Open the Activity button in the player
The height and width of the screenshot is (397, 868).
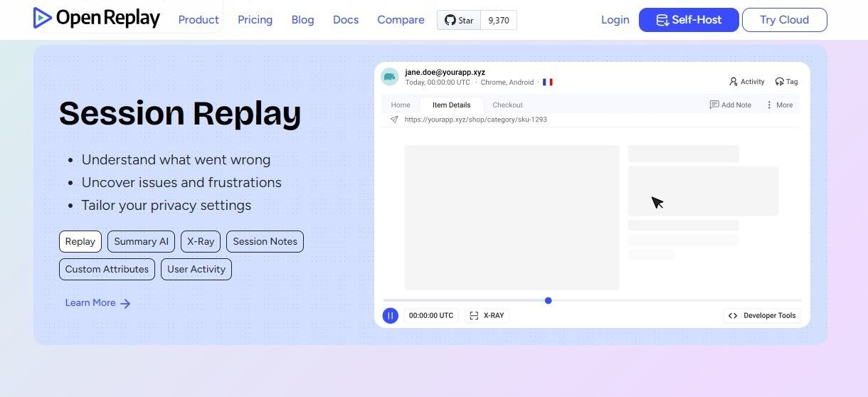pyautogui.click(x=746, y=82)
